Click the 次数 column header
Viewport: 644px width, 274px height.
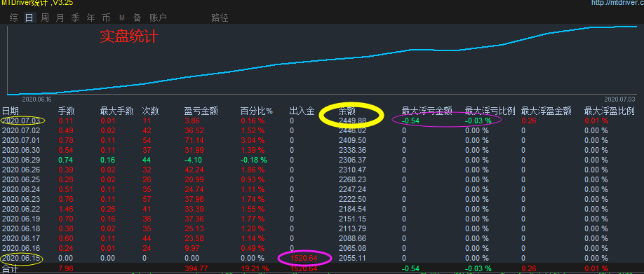coord(150,111)
